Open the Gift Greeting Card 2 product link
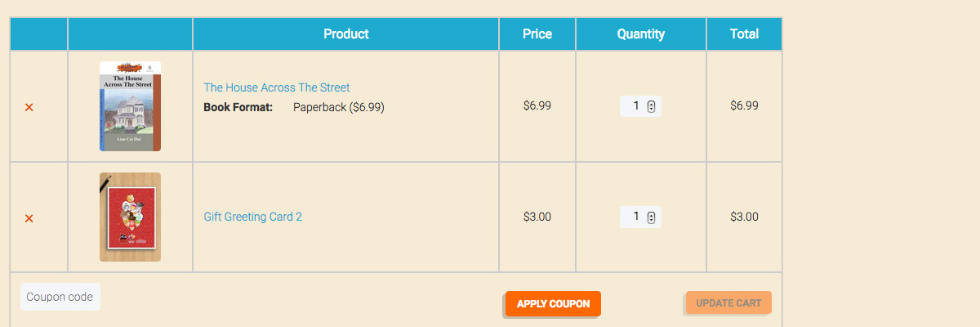Screen dimensions: 980x327 coord(253,217)
